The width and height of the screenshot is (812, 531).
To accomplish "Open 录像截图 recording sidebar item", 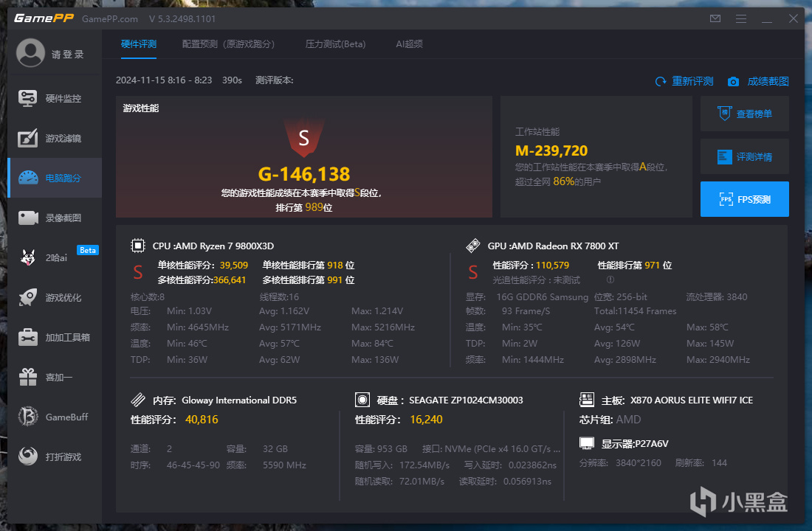I will 55,218.
